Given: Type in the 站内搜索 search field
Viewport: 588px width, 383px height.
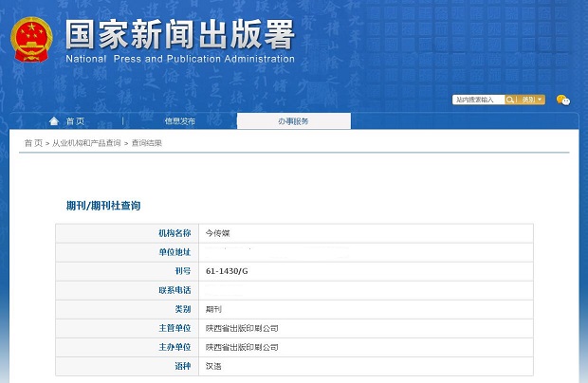Looking at the screenshot, I should (x=477, y=100).
